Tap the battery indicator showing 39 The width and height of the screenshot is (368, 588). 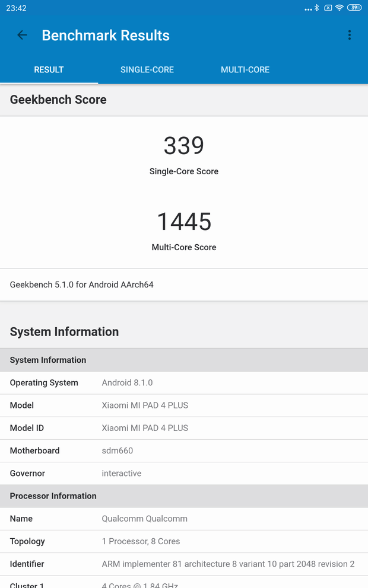[x=354, y=8]
